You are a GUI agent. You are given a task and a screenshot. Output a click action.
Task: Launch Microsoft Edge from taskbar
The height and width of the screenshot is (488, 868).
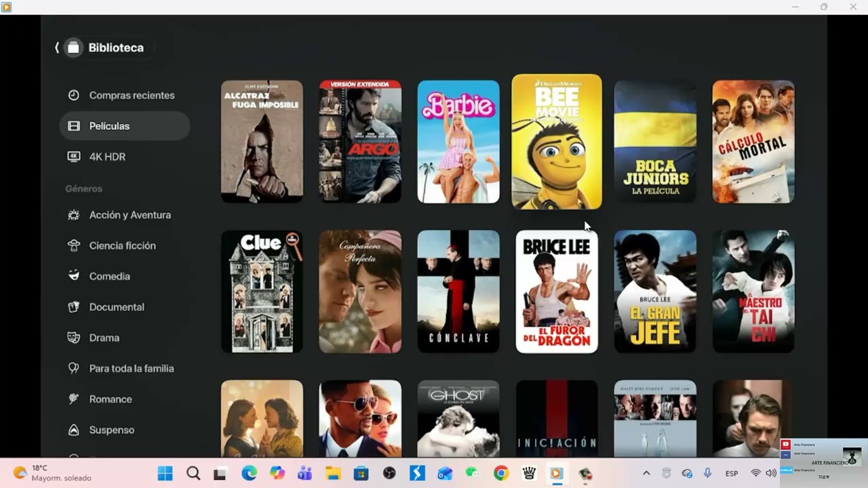[249, 473]
